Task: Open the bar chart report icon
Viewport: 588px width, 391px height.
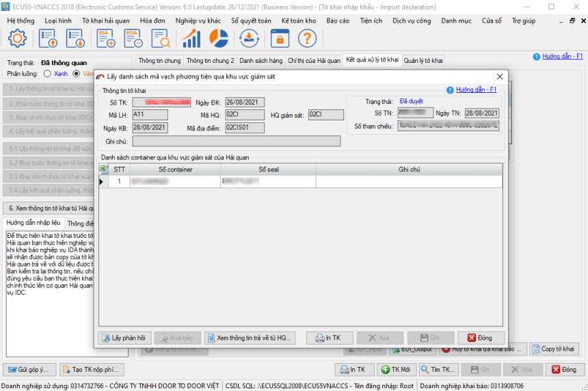Action: 191,38
